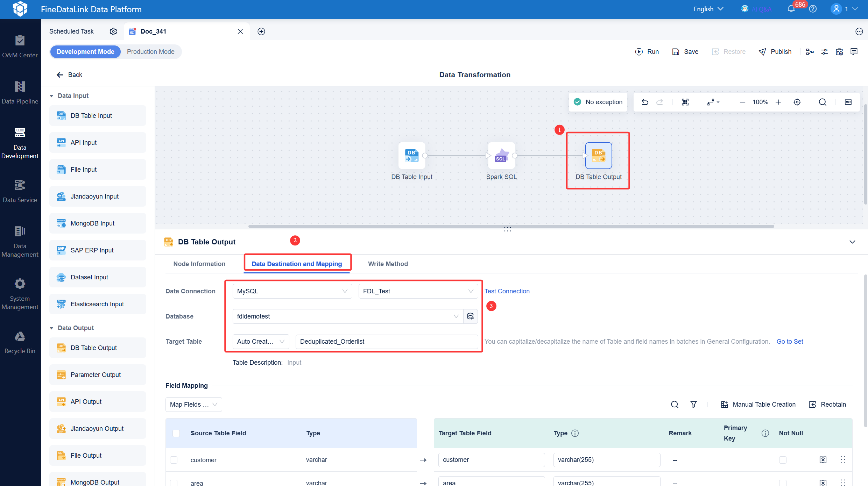Click the notification bell icon
Image resolution: width=868 pixels, height=486 pixels.
click(791, 9)
